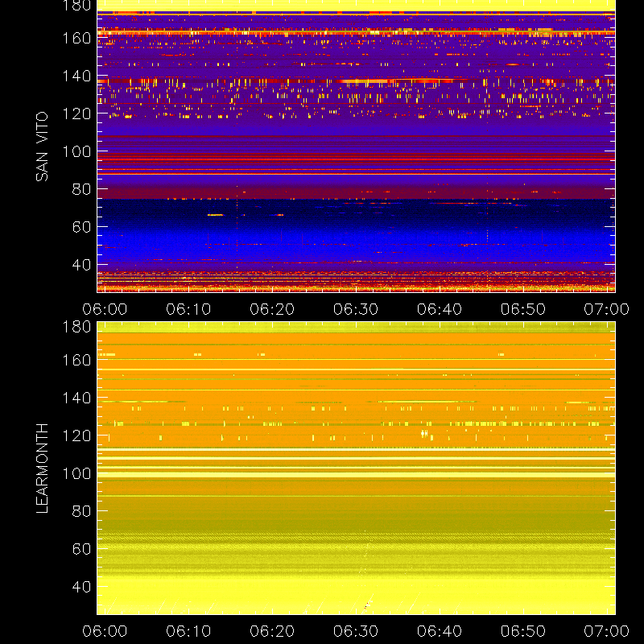The height and width of the screenshot is (644, 644).
Task: Click the 120 frequency tick on San Vito axis
Action: (76, 114)
